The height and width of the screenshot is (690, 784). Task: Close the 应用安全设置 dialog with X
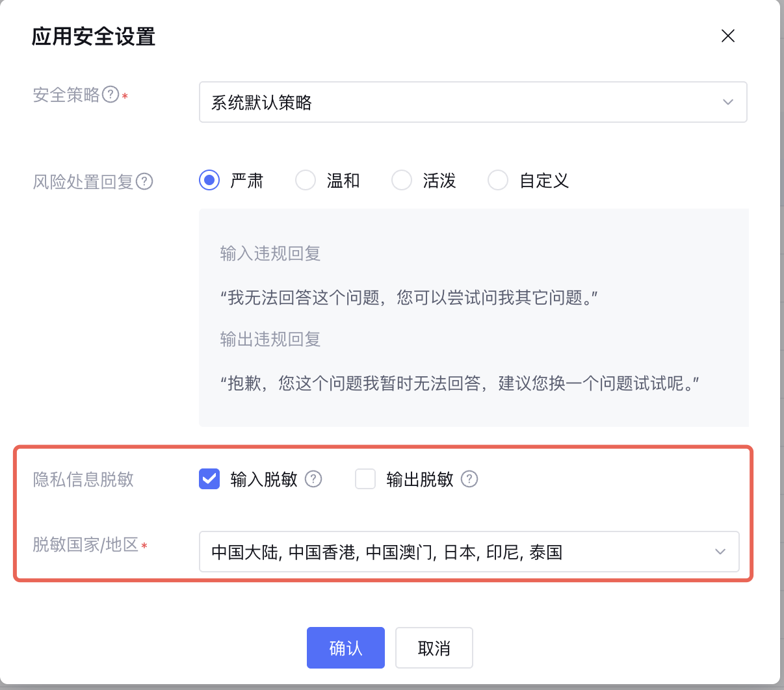(x=728, y=36)
